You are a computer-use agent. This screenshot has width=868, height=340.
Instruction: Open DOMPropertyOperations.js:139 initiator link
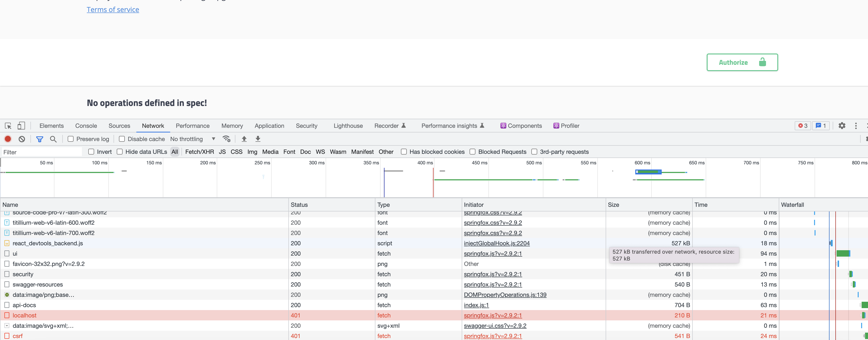505,295
